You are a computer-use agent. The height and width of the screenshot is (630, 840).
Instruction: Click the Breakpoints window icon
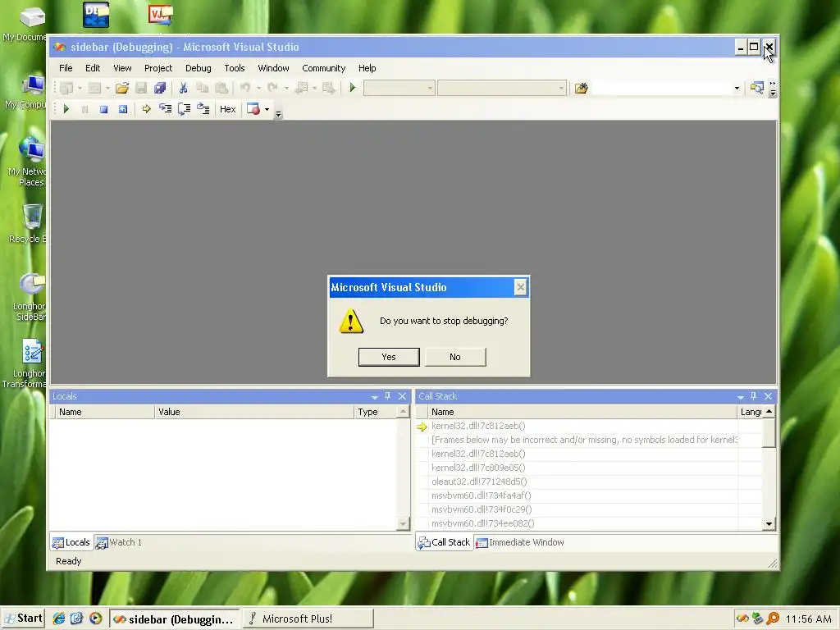pyautogui.click(x=253, y=109)
